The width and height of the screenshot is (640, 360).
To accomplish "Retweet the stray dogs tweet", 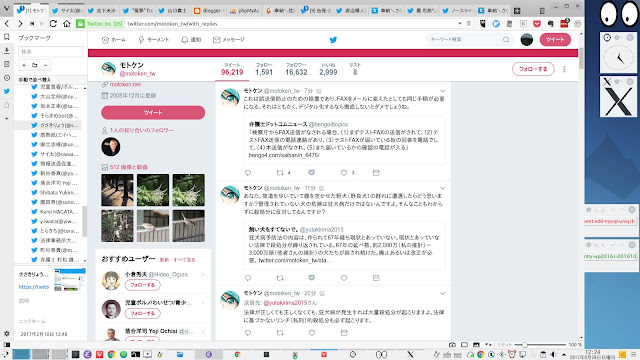I will coord(280,278).
